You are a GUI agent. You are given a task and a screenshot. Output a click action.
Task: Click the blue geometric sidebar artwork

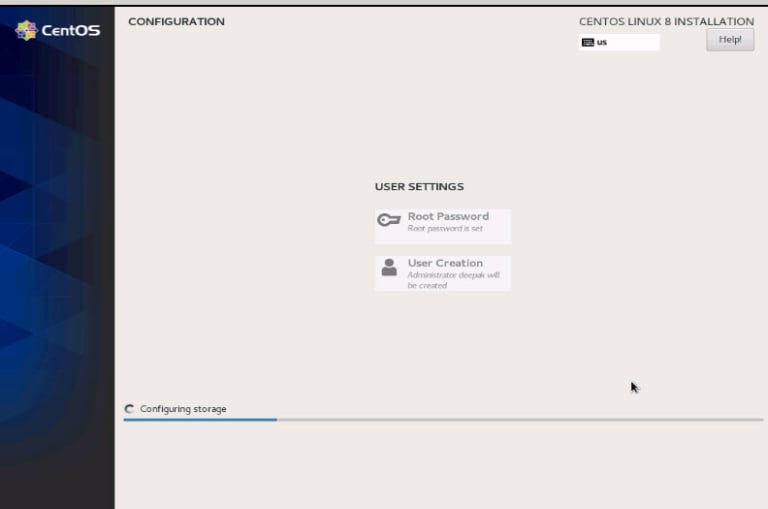[x=57, y=250]
